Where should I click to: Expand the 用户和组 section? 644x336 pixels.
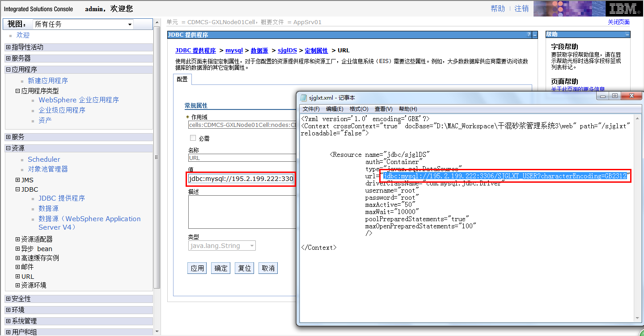coord(8,332)
